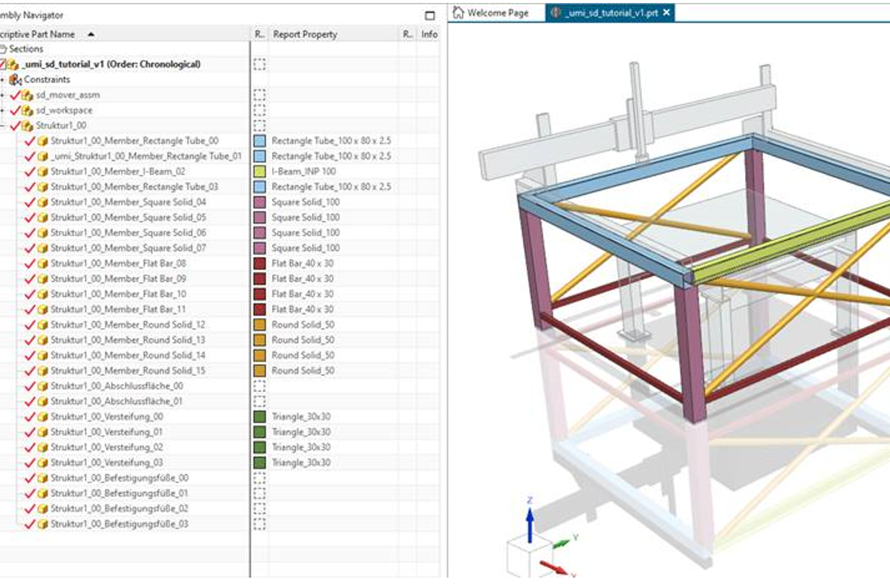The width and height of the screenshot is (890, 588).
Task: Uncheck the red checkmark of Befestigungsfüße_03
Action: (30, 524)
